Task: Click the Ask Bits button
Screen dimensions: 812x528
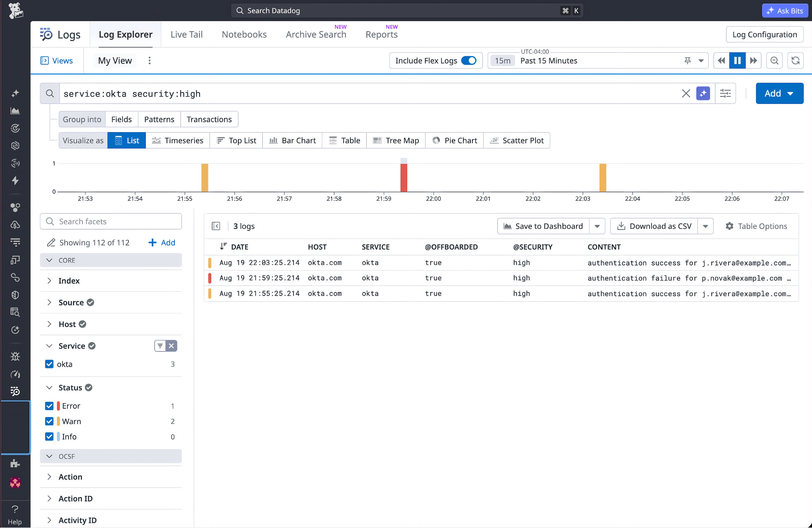Action: [785, 11]
